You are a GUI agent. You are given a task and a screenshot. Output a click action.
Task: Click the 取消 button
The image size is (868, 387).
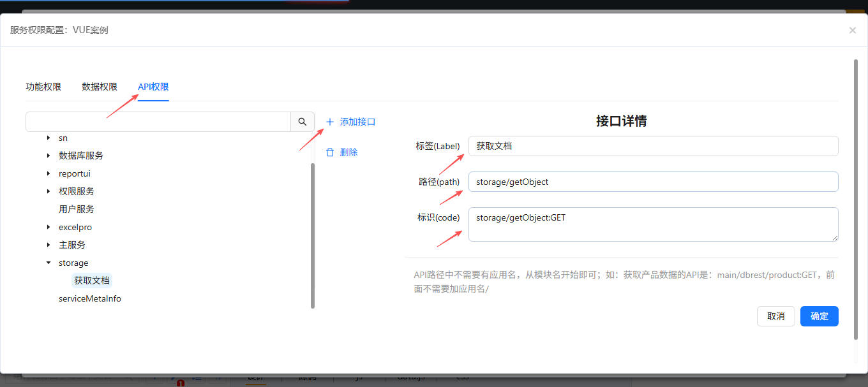coord(775,316)
